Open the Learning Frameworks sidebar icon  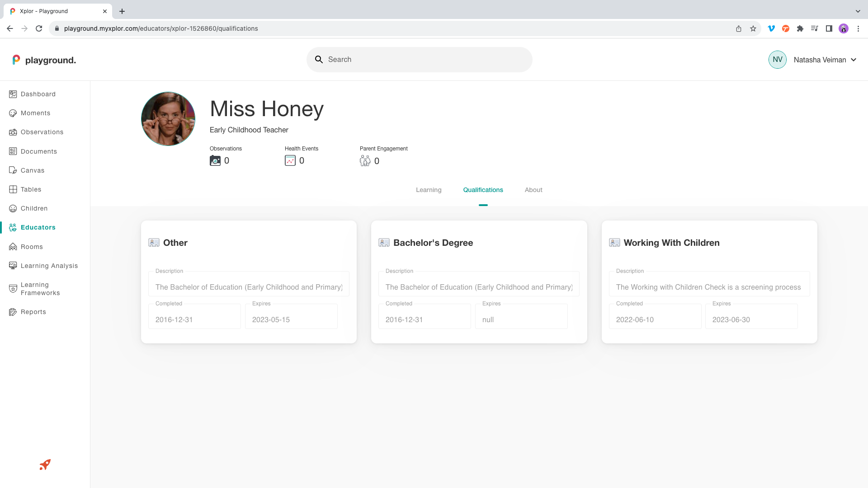13,289
